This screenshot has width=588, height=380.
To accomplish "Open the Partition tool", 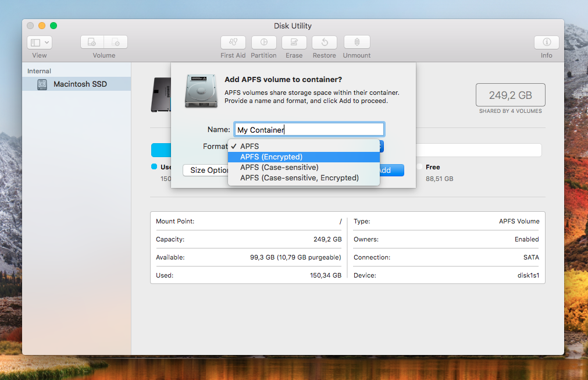I will (x=263, y=42).
